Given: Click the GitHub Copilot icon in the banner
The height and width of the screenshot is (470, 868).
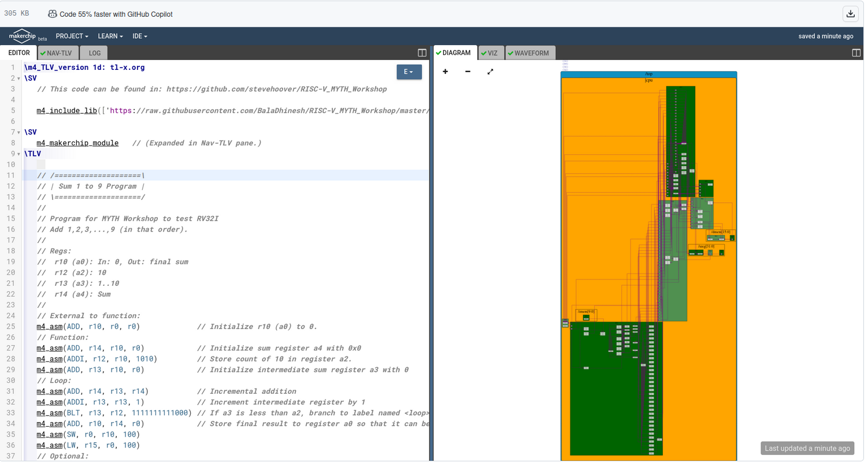Looking at the screenshot, I should [x=53, y=14].
